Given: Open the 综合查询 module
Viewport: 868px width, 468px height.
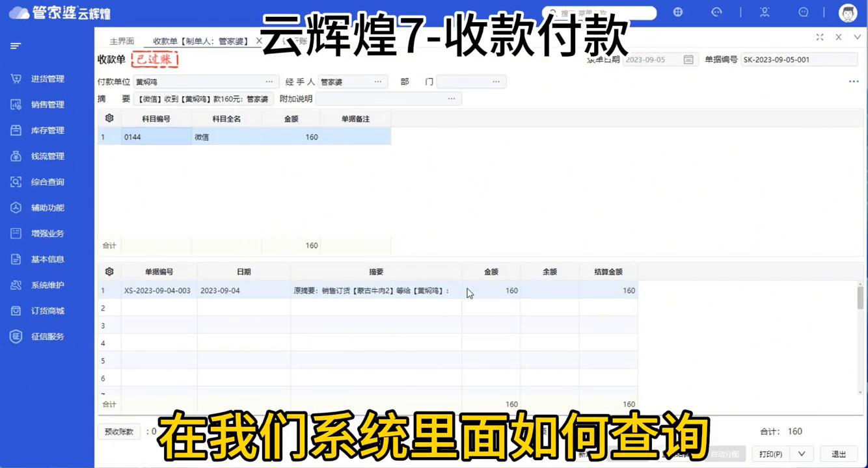Looking at the screenshot, I should pyautogui.click(x=47, y=182).
